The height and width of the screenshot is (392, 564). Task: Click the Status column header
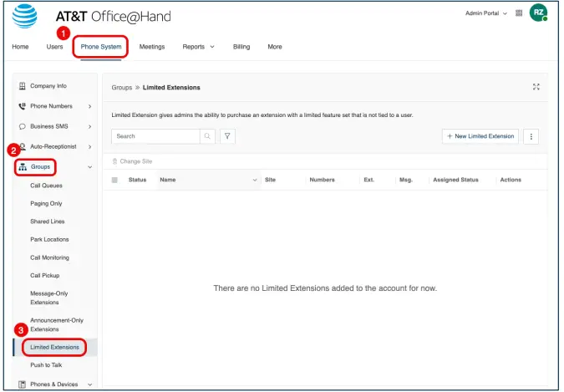tap(137, 180)
